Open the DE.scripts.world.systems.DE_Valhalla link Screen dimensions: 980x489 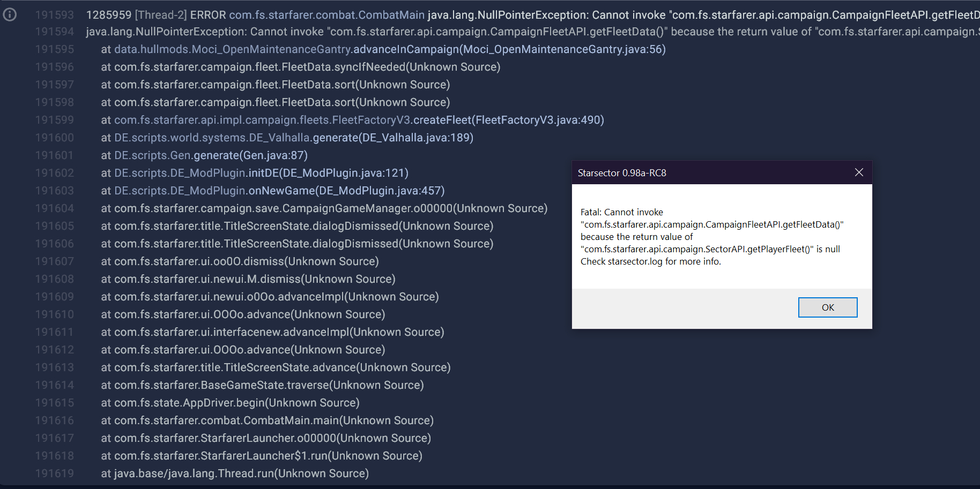pos(212,138)
